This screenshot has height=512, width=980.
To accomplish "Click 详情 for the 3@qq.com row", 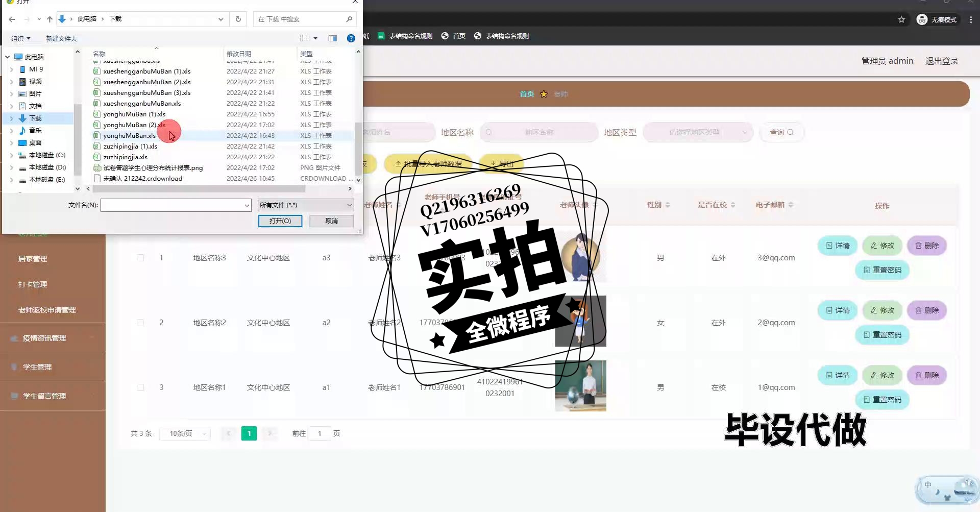I will pos(838,246).
